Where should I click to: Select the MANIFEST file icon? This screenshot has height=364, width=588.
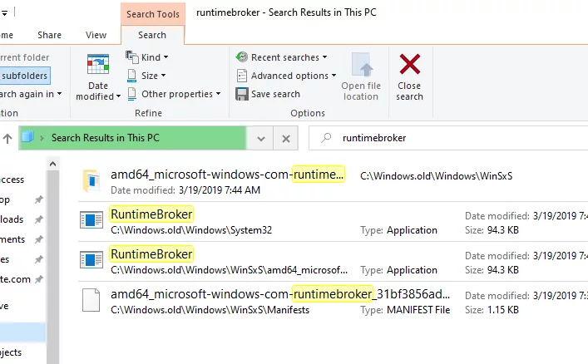pyautogui.click(x=91, y=300)
